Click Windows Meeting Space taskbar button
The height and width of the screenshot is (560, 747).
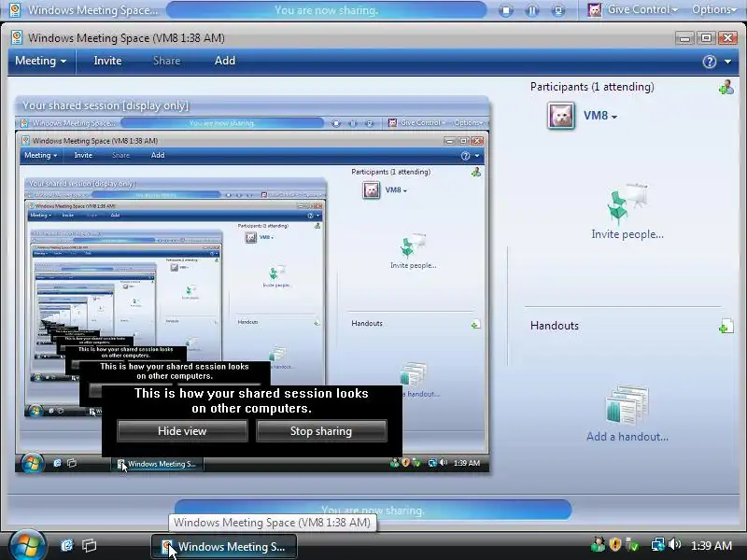coord(224,546)
